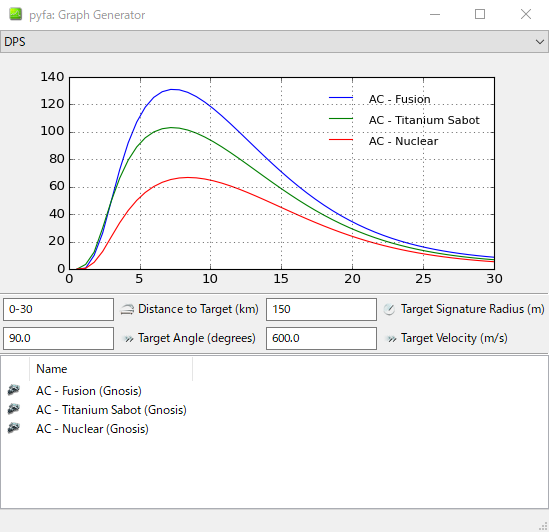Close the Graph Generator window
Viewport: 549px width, 532px height.
[x=526, y=14]
